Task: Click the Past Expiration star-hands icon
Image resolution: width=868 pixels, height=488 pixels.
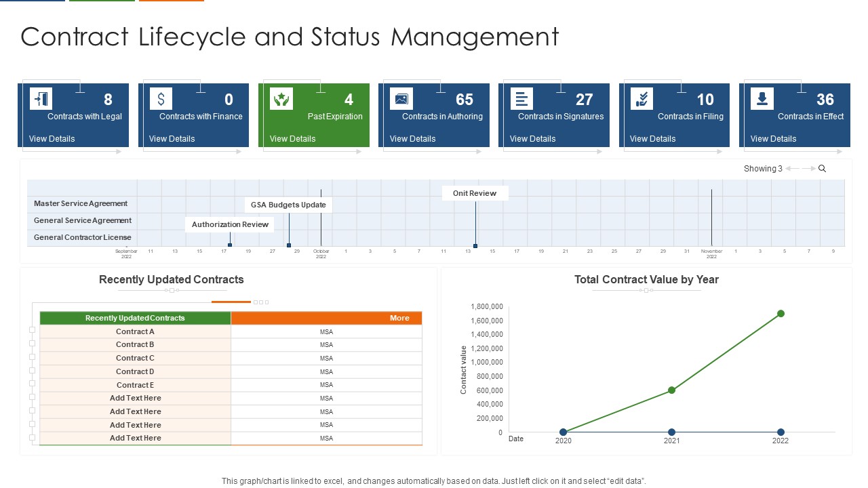Action: click(281, 99)
